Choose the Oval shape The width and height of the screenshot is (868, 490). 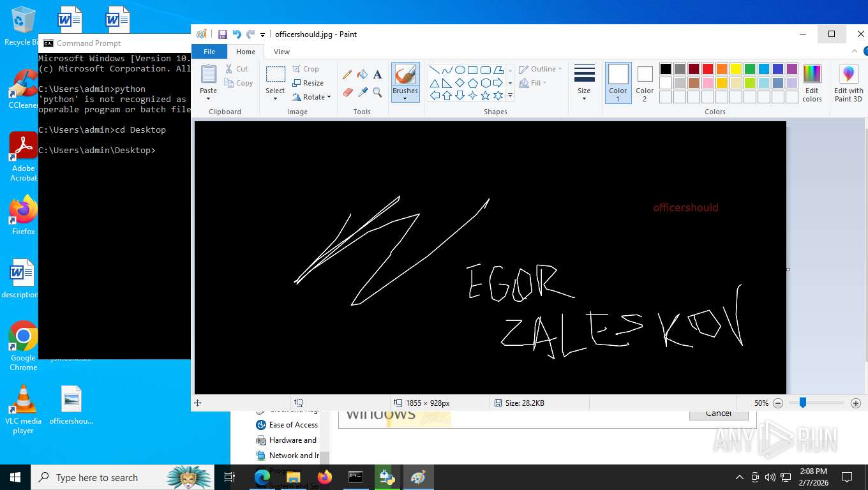coord(460,70)
